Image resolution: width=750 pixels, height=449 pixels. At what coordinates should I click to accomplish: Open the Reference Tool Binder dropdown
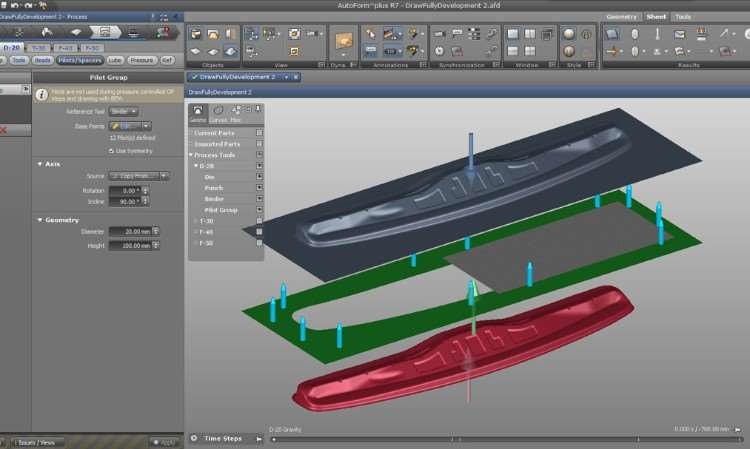[124, 111]
